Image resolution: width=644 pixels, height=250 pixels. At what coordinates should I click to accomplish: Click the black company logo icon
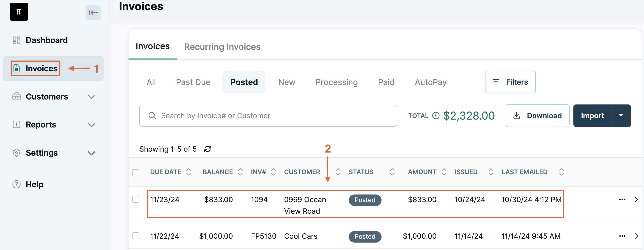19,12
